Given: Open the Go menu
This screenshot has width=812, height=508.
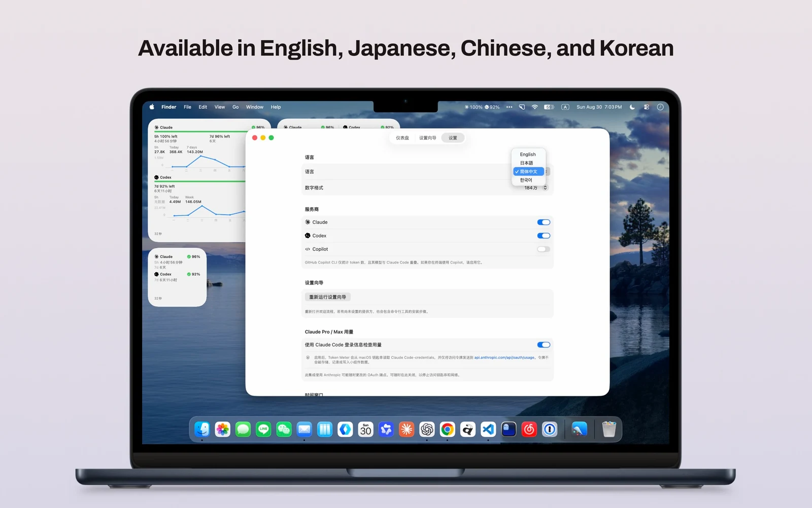Looking at the screenshot, I should (x=235, y=107).
